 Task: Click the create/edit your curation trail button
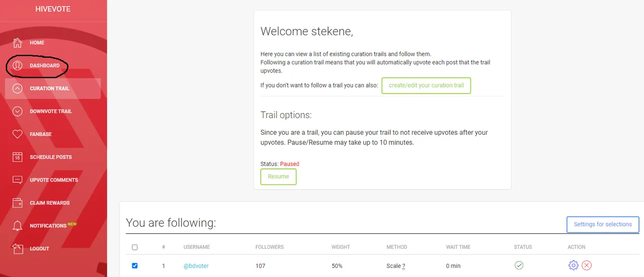426,85
